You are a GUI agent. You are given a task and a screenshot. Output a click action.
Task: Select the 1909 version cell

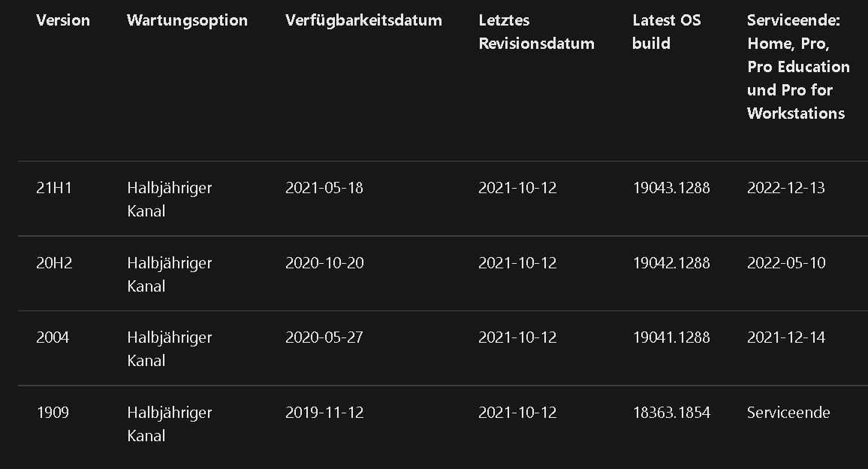pyautogui.click(x=53, y=413)
